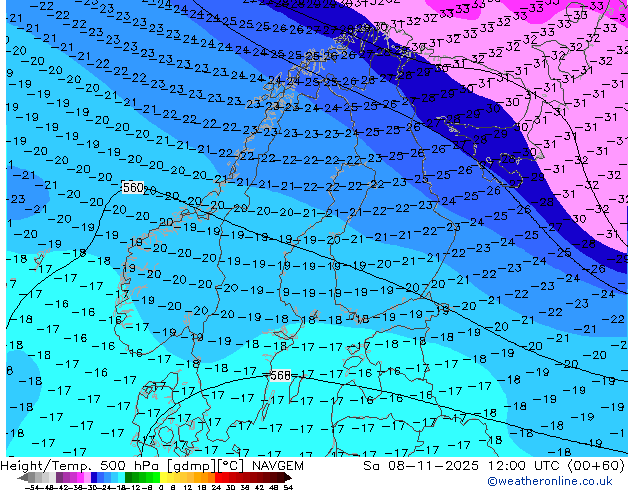Image resolution: width=634 pixels, height=490 pixels.
Task: Click the navy blue legend swatch
Action: (94, 477)
